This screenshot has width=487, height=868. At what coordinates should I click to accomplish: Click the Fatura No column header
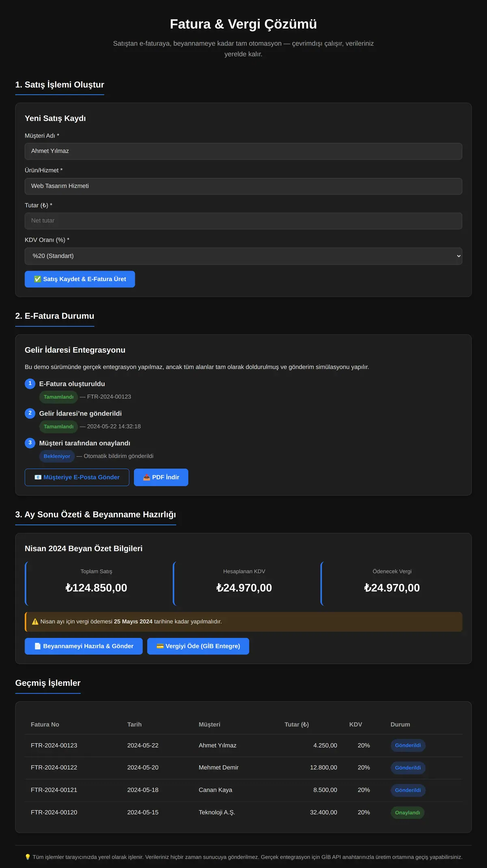tap(45, 724)
